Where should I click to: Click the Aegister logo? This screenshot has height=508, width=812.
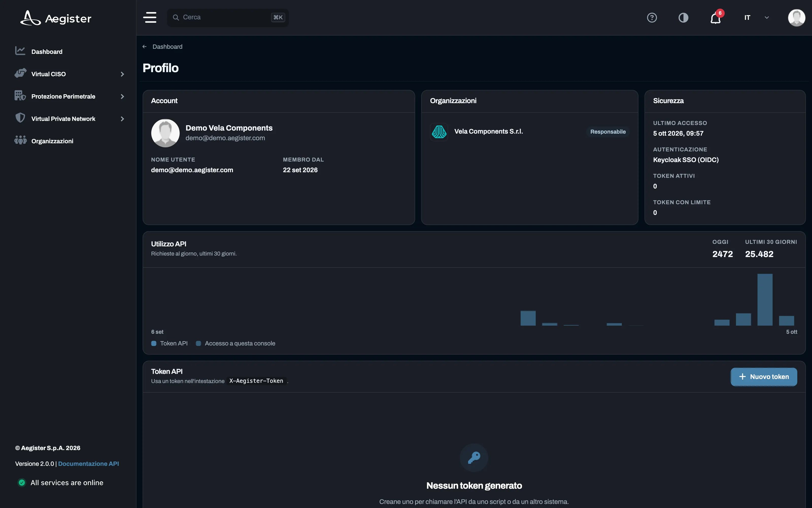pos(56,18)
